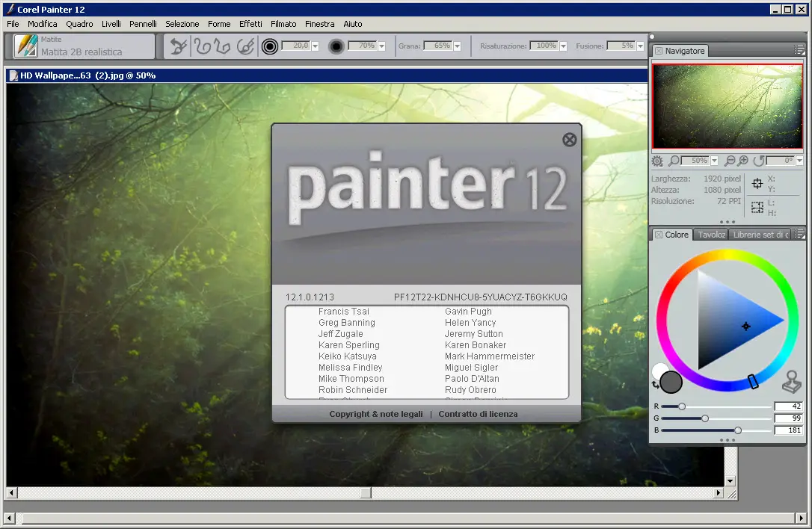
Task: Click the align to path brush icon
Action: click(245, 46)
